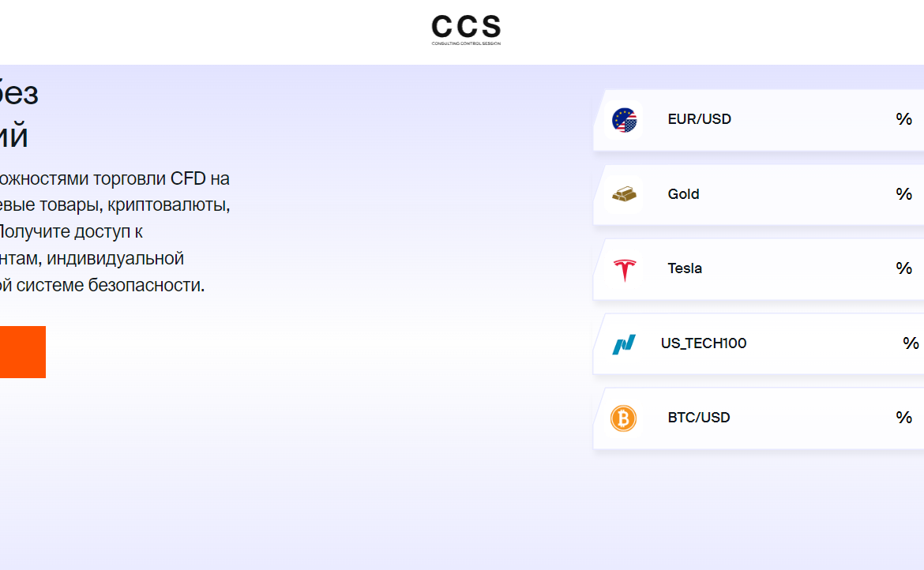This screenshot has height=570, width=924.
Task: Click the orange Bitcoin icon
Action: point(623,418)
